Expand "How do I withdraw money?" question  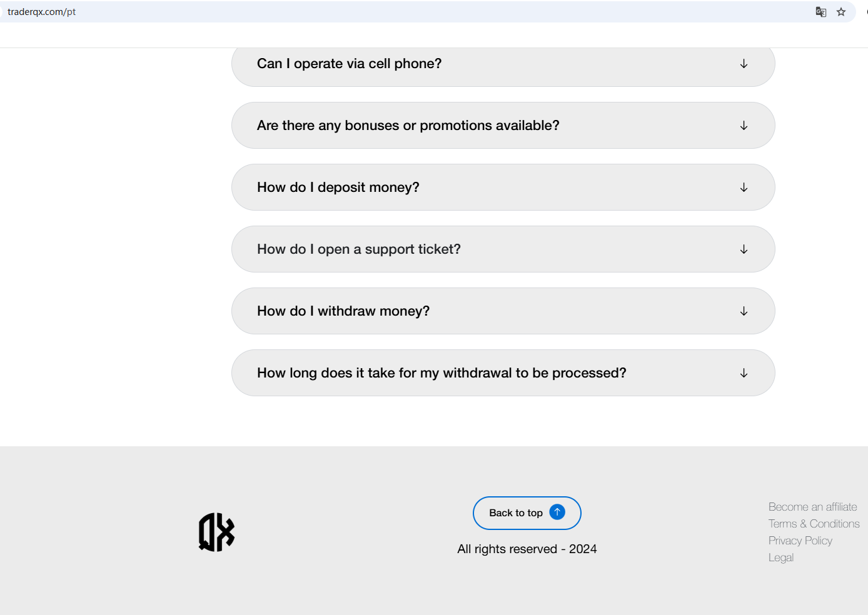[343, 311]
